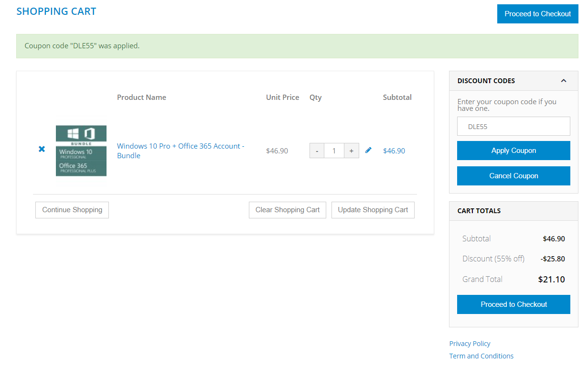Cancel the applied coupon

click(513, 176)
